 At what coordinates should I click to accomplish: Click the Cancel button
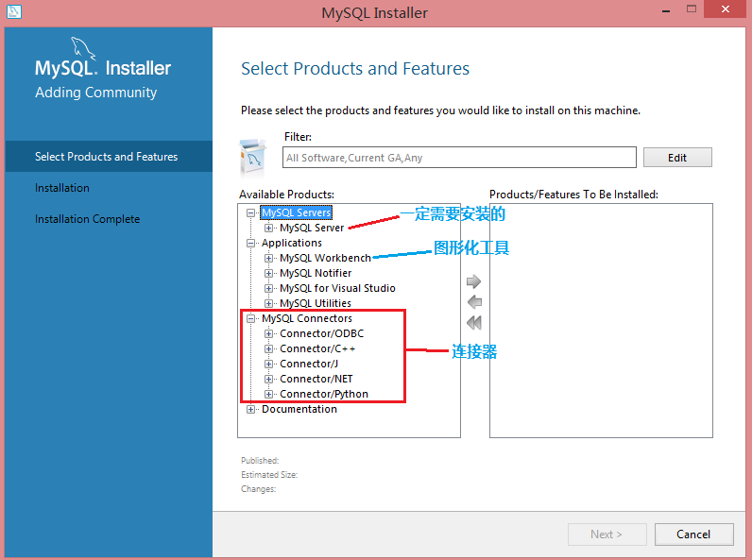click(693, 535)
